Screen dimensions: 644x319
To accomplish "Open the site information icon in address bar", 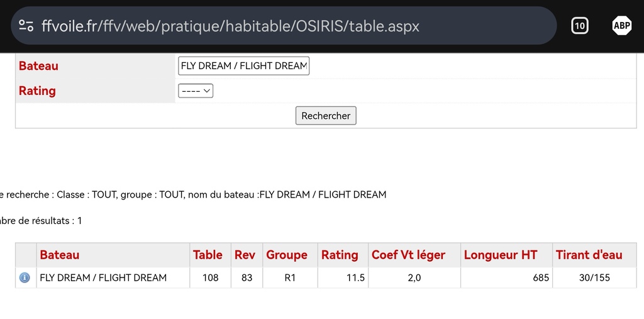I will point(26,26).
